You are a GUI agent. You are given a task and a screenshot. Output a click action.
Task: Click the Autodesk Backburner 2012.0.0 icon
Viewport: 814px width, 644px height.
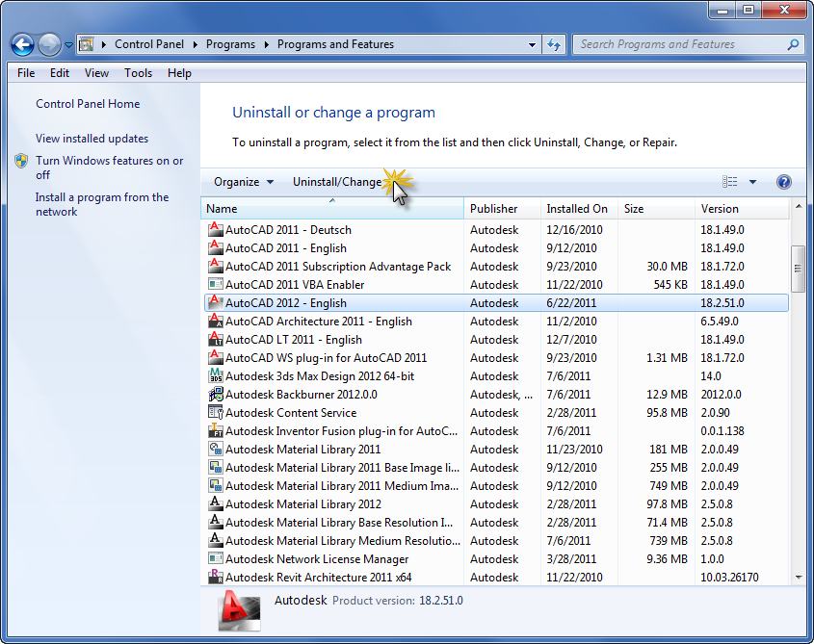216,395
